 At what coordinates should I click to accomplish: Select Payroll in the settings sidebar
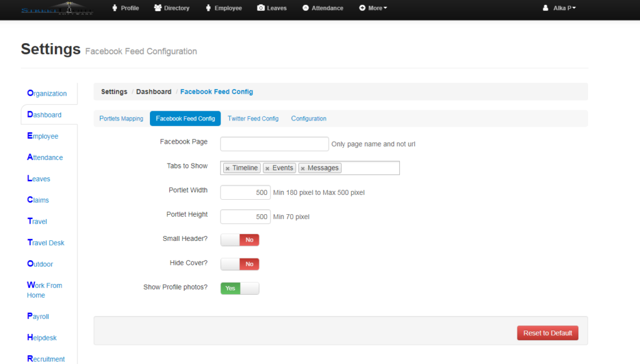(37, 317)
